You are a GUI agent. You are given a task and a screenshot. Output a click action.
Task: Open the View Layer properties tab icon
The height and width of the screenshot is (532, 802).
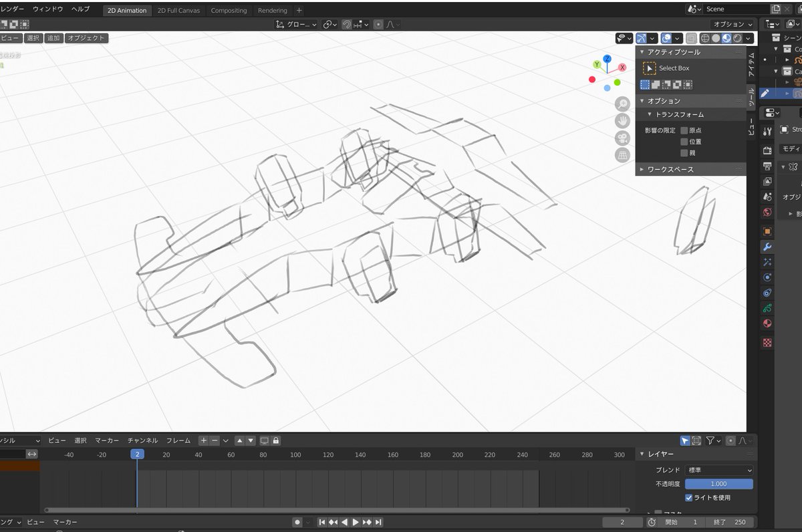pos(767,181)
